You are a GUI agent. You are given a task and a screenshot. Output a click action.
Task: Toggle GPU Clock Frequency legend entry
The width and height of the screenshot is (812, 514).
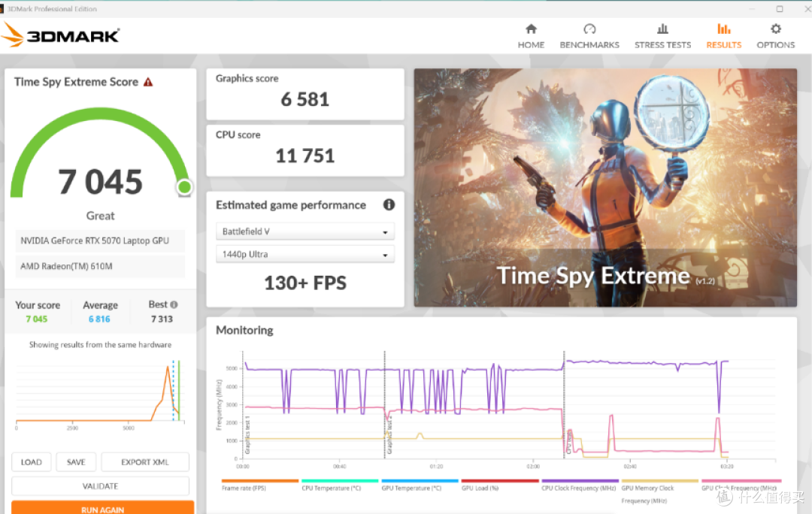point(741,485)
